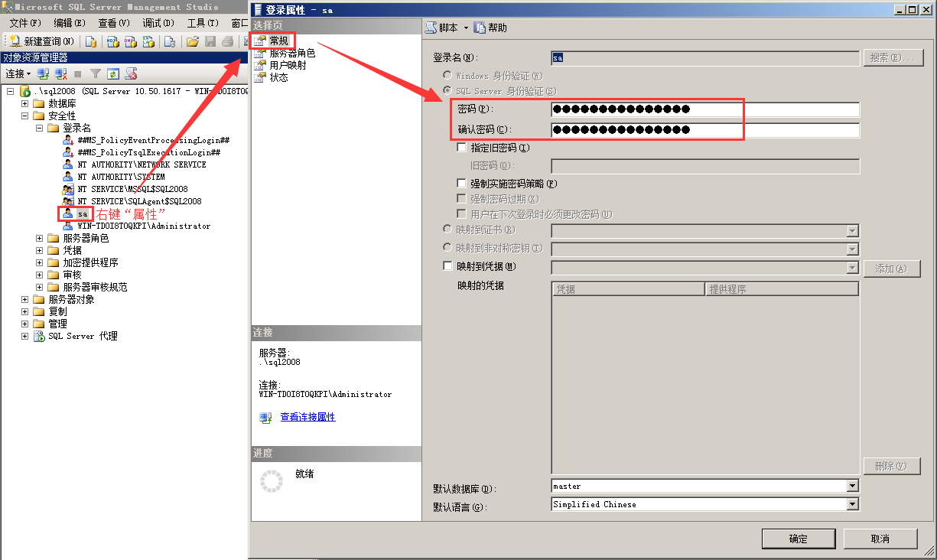The image size is (937, 560).
Task: Click the MDX query toolbar icon
Action: coord(112,41)
